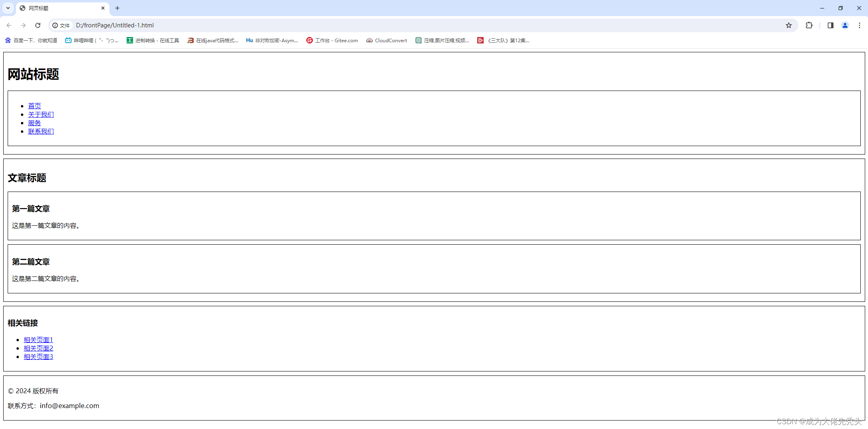Screen dimensions: 868x429
Task: Click the 相关链接 heading
Action: pyautogui.click(x=23, y=323)
